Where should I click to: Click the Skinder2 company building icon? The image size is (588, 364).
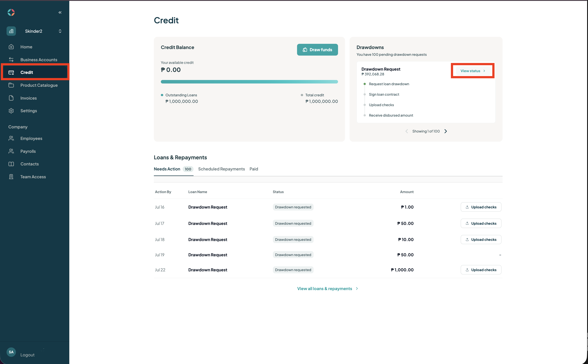[x=11, y=31]
